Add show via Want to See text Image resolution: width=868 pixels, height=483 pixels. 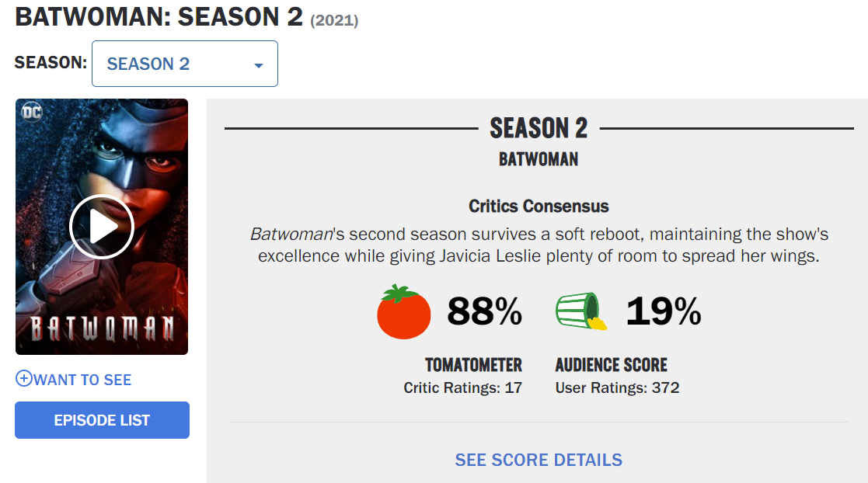[x=82, y=380]
